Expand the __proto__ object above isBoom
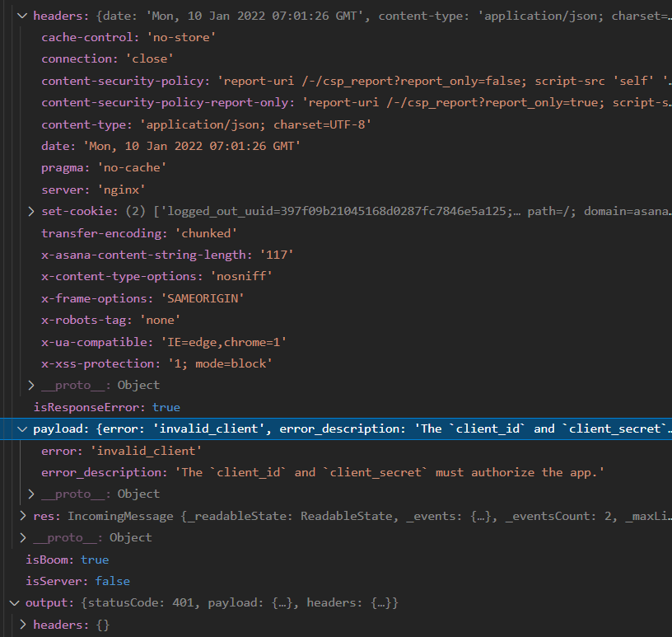The image size is (672, 637). coord(23,537)
